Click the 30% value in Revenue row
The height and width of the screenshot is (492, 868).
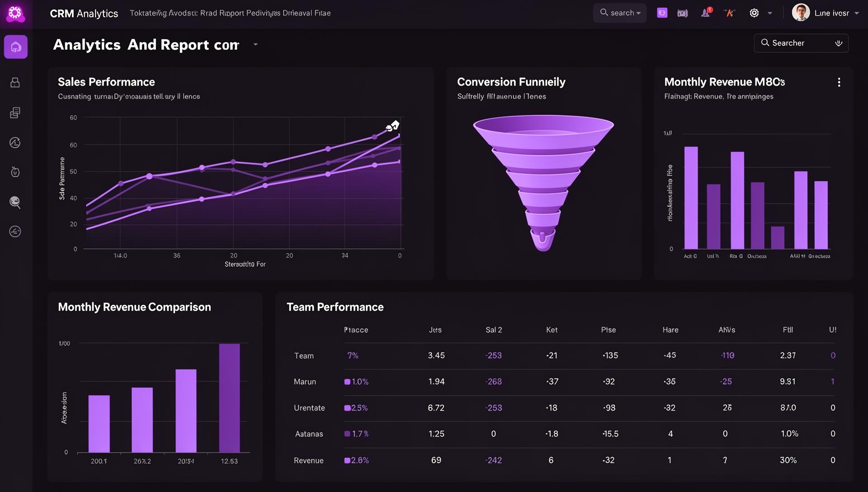coord(788,460)
